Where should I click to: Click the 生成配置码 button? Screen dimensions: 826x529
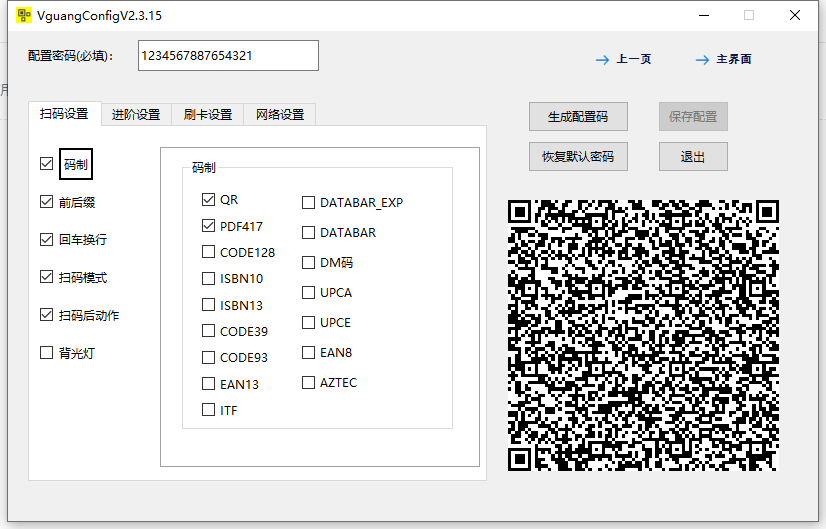[578, 116]
